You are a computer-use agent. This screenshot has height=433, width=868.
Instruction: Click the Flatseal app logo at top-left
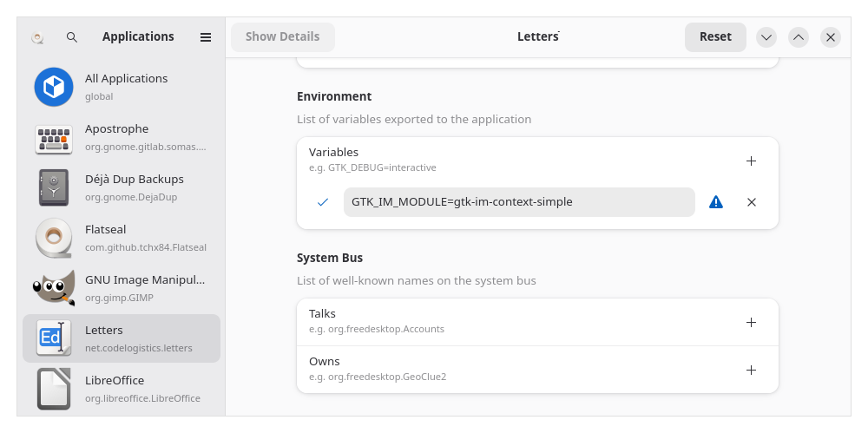pyautogui.click(x=37, y=37)
